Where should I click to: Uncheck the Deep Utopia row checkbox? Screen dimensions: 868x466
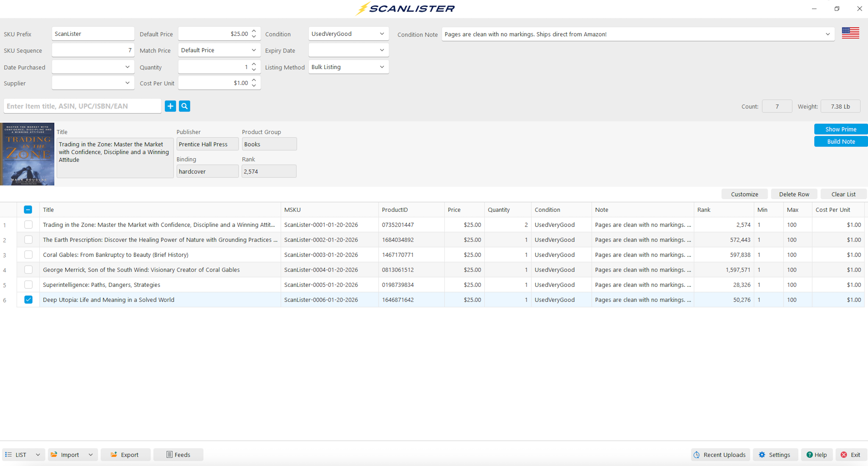[x=28, y=299]
